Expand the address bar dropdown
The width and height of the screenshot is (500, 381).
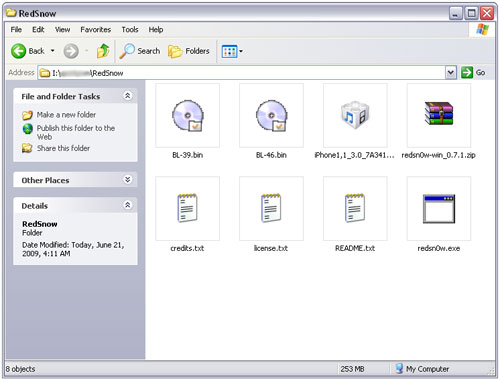click(x=451, y=72)
